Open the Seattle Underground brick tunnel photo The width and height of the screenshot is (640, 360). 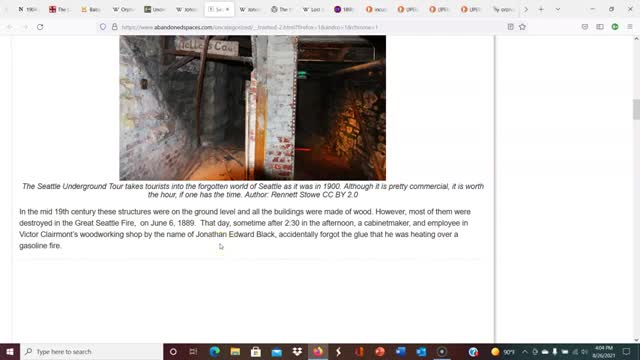click(x=253, y=108)
